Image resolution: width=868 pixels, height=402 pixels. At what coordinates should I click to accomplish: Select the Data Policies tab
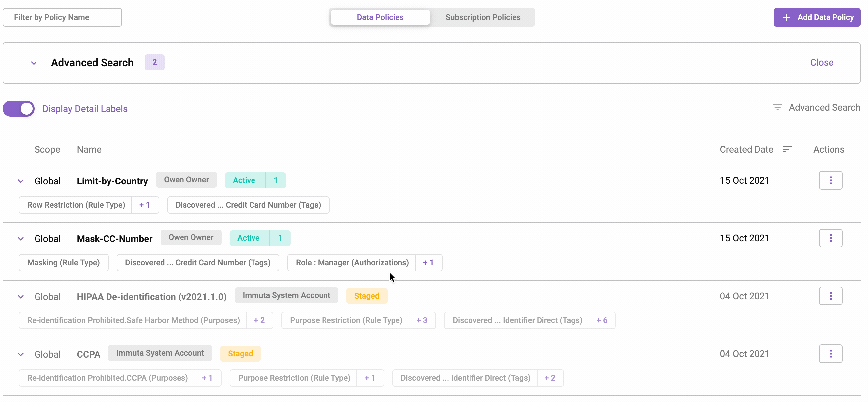click(380, 17)
